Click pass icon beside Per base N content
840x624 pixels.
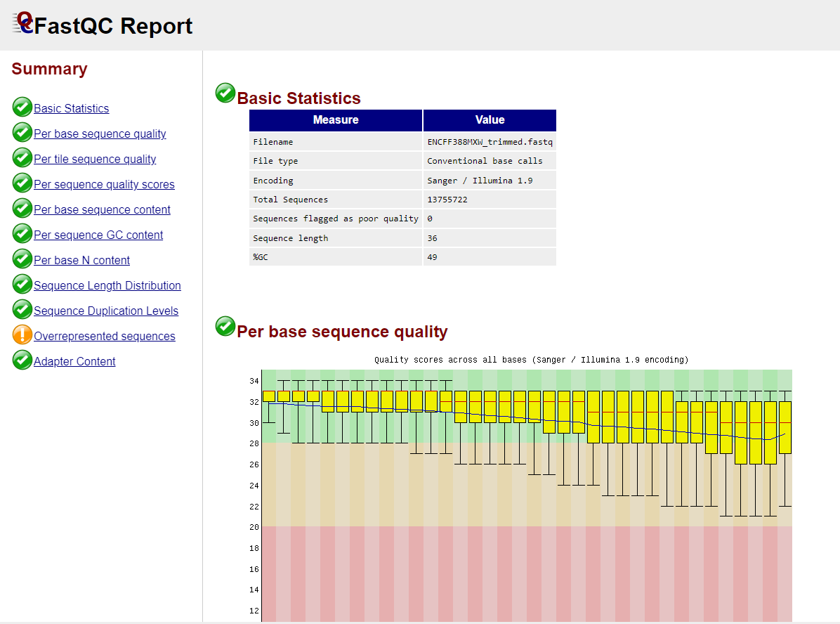point(22,259)
